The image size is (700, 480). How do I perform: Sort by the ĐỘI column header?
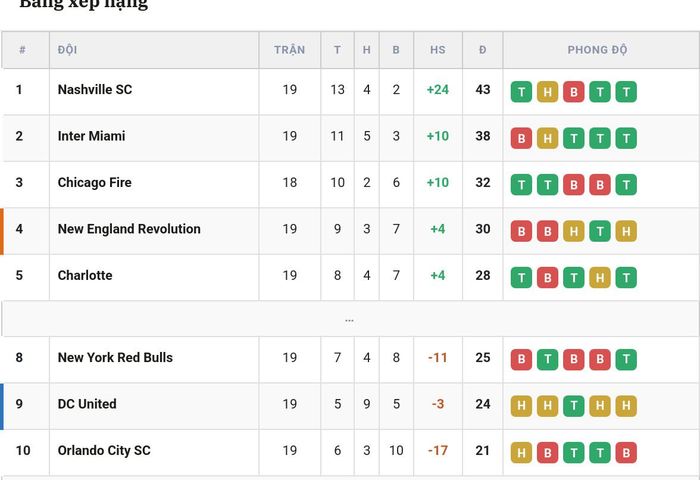pos(67,50)
